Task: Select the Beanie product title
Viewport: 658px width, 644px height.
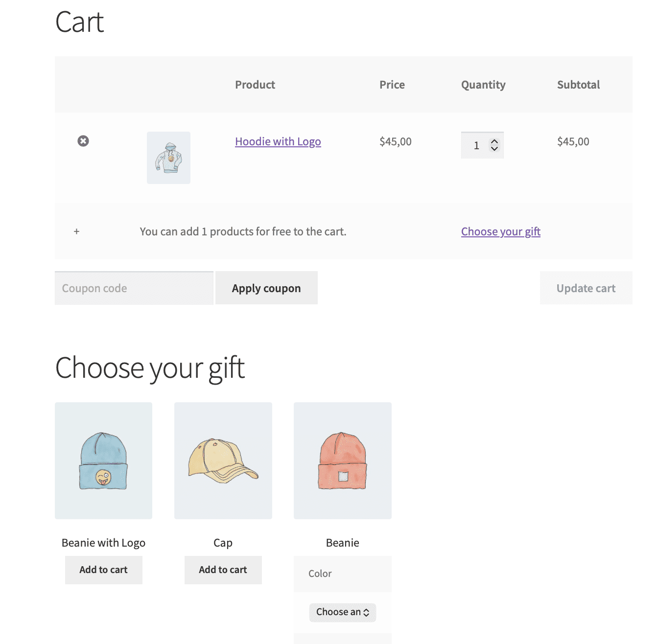Action: tap(342, 542)
